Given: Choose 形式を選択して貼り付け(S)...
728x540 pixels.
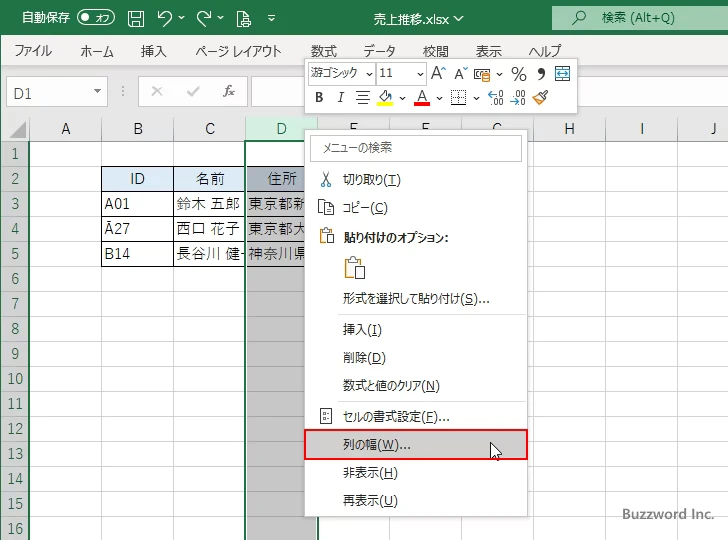Looking at the screenshot, I should click(x=416, y=298).
